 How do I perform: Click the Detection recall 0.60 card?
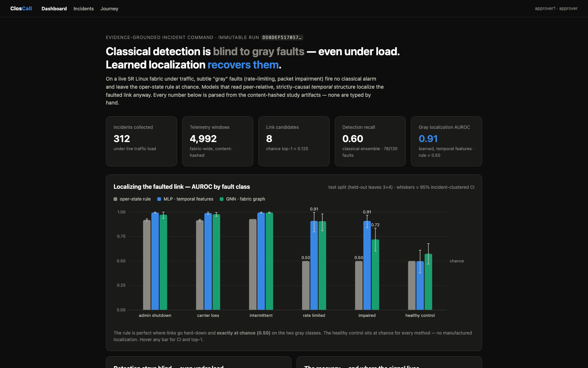(370, 141)
